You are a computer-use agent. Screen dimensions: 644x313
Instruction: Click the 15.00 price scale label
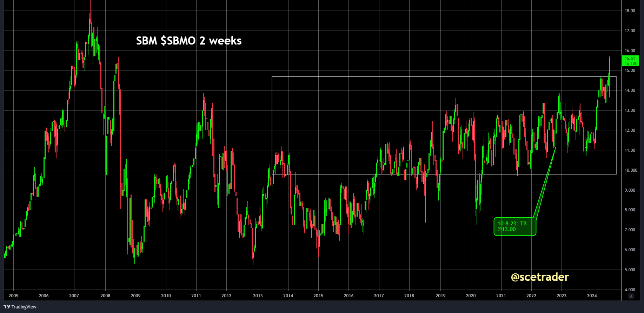pos(630,70)
